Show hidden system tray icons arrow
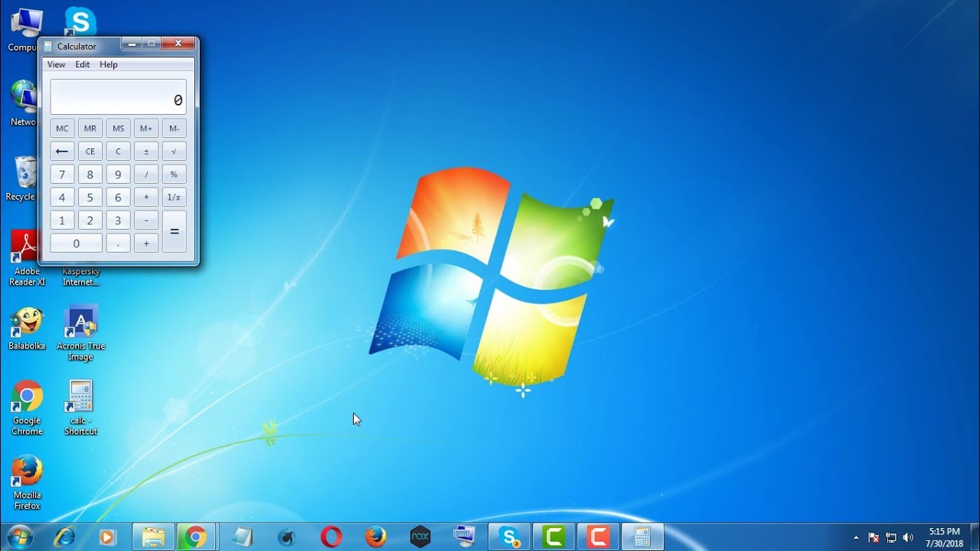This screenshot has width=980, height=551. click(x=856, y=537)
